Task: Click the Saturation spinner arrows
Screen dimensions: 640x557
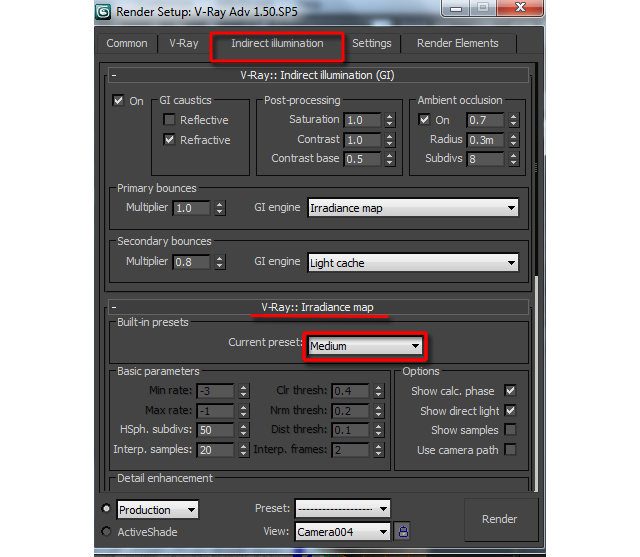Action: [389, 120]
